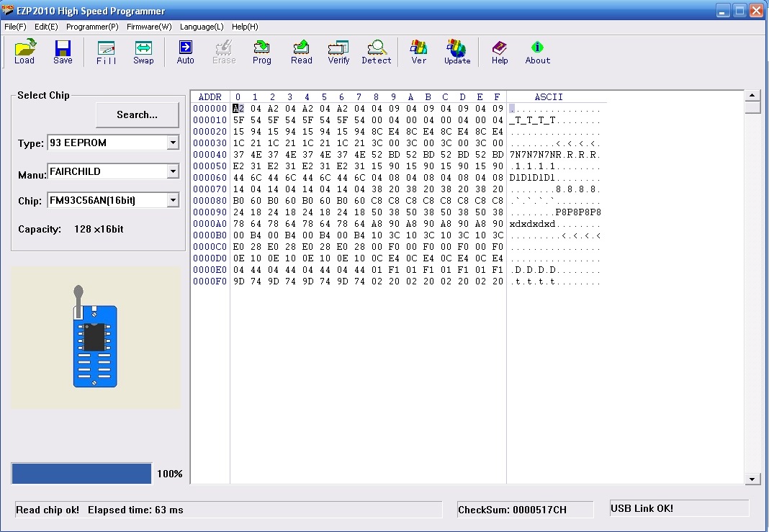Expand the Manu dropdown showing FAIRCHILD
The image size is (769, 532).
(x=173, y=171)
